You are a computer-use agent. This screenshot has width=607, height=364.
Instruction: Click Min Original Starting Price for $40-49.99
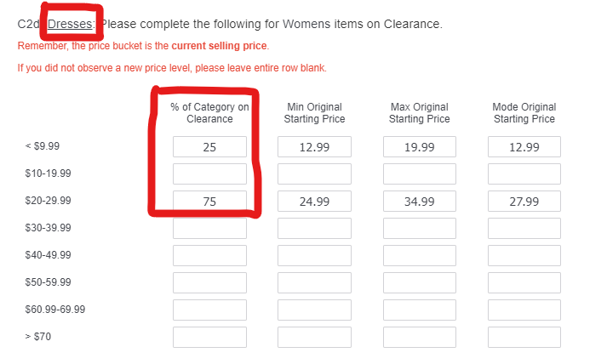click(314, 256)
